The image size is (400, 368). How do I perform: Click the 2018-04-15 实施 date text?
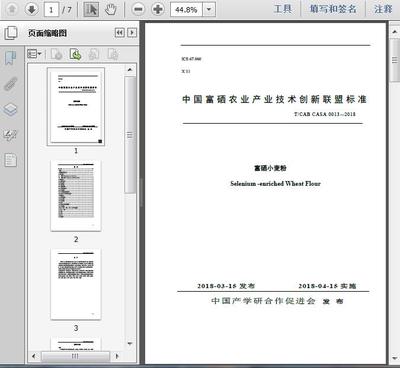327,286
